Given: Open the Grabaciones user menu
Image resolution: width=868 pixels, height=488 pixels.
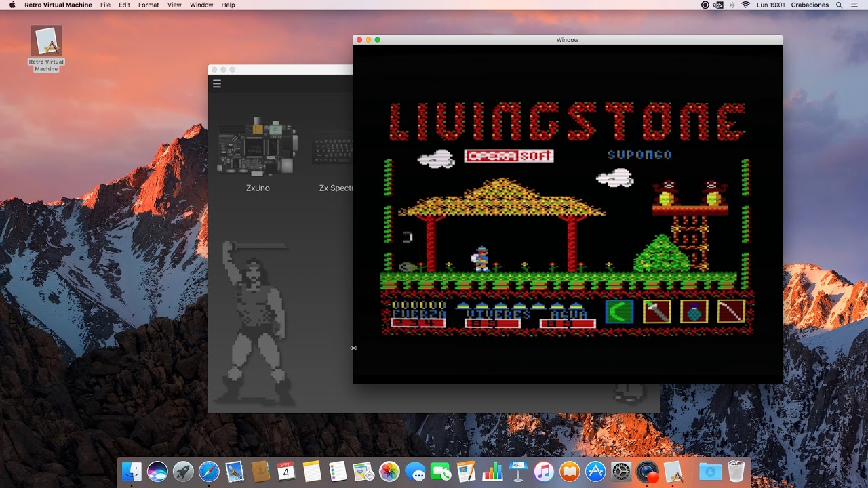Looking at the screenshot, I should [x=810, y=5].
